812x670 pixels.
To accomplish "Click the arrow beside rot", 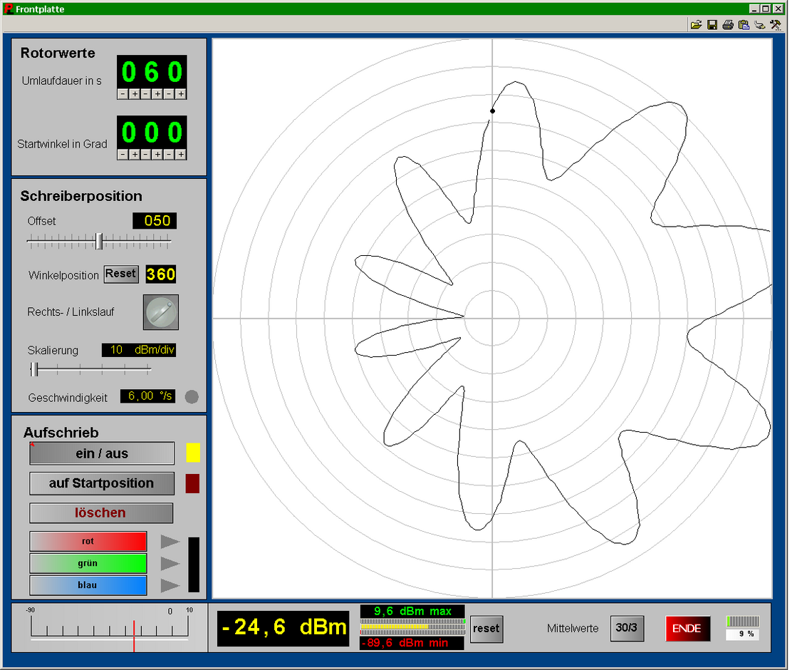I will pos(170,542).
